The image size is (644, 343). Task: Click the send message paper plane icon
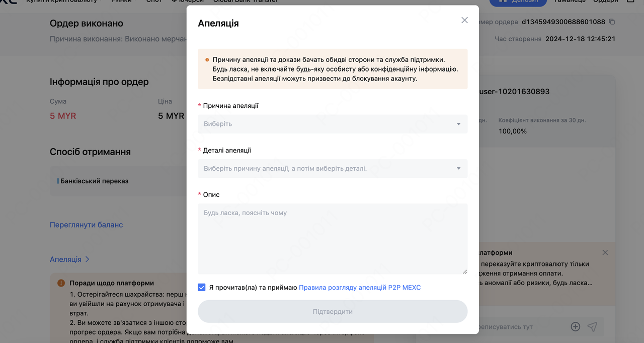coord(592,327)
